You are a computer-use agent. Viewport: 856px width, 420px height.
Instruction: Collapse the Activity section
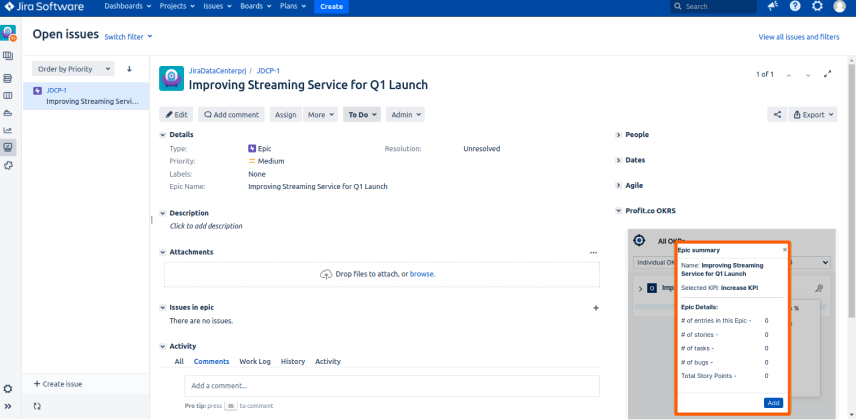click(x=162, y=346)
